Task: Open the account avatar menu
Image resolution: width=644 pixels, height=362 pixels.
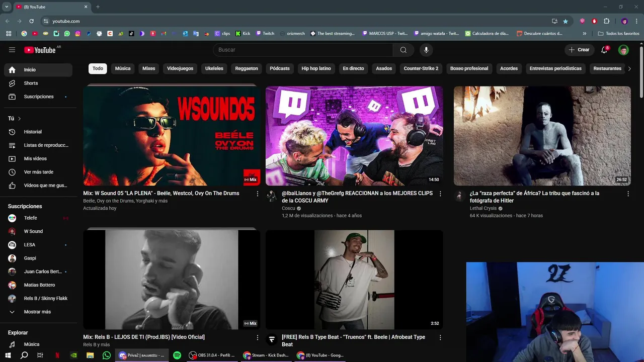Action: coord(623,50)
